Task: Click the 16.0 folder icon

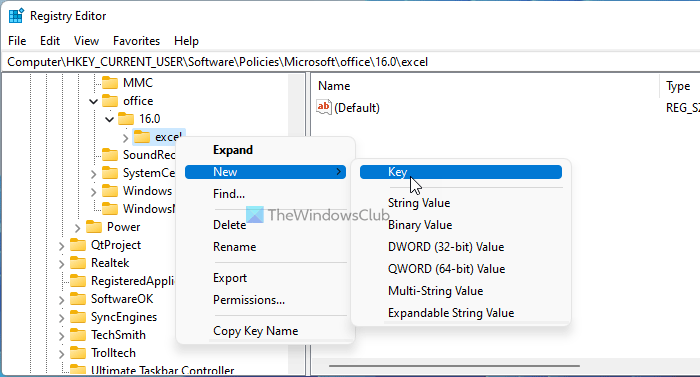Action: (126, 119)
